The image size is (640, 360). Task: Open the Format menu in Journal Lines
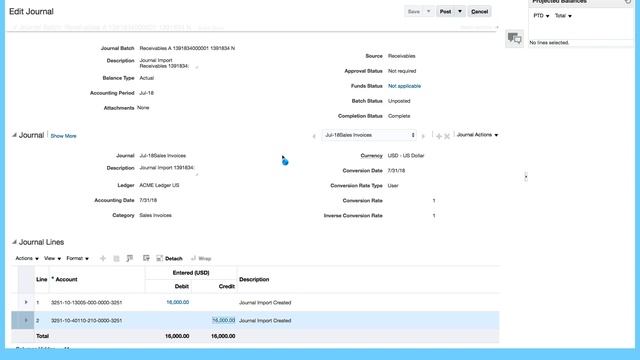click(78, 258)
